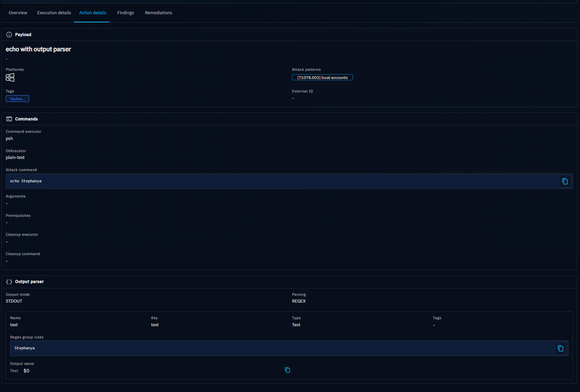Click the 'Prerequisites' label
This screenshot has height=392, width=580.
coord(18,216)
